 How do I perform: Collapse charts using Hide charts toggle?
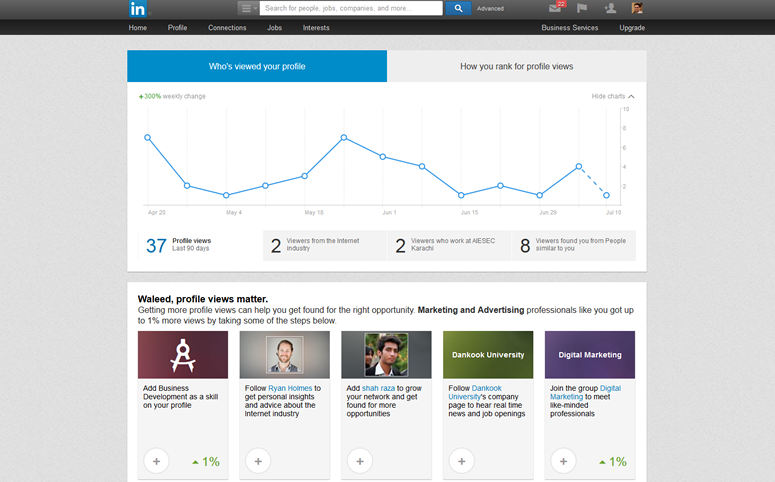612,96
